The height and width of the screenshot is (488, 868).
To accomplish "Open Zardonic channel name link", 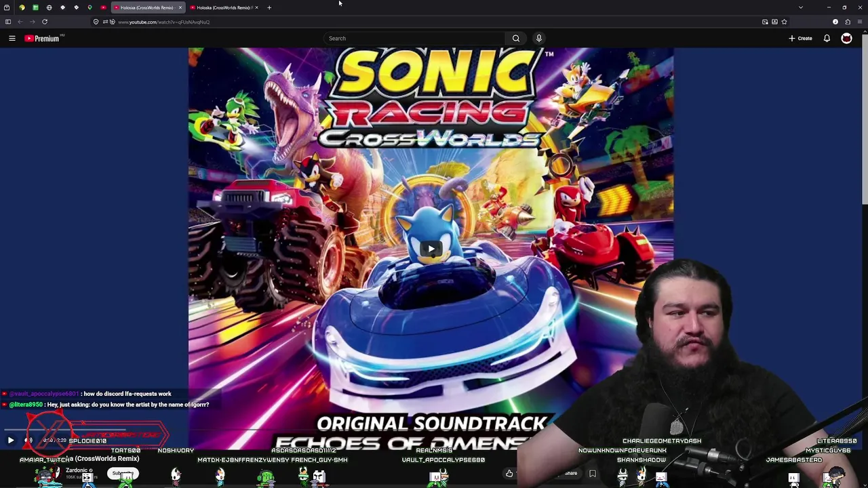I will [x=77, y=470].
